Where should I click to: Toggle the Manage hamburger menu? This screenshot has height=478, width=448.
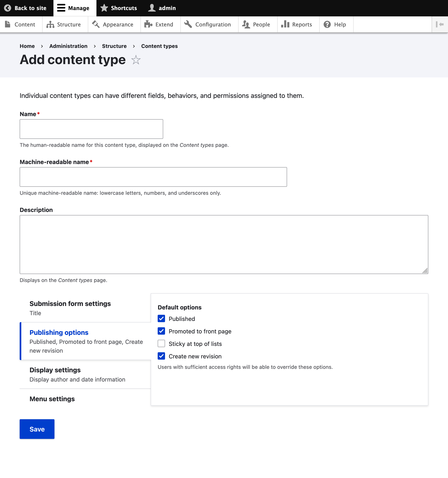click(x=75, y=8)
